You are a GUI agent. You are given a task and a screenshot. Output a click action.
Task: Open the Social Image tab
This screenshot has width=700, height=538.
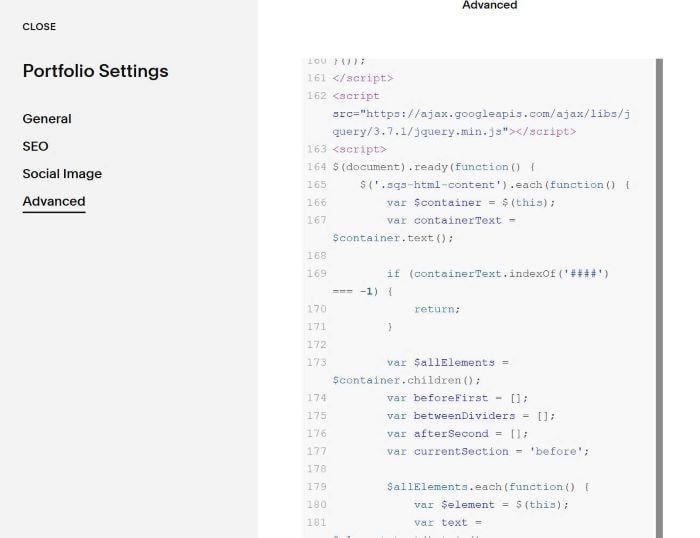click(62, 174)
